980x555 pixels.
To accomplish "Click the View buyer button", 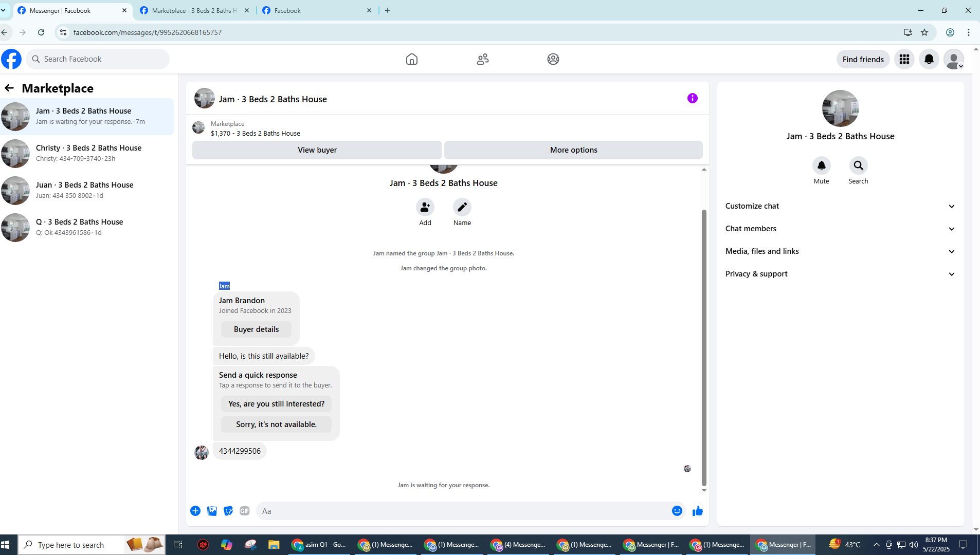I will click(317, 150).
